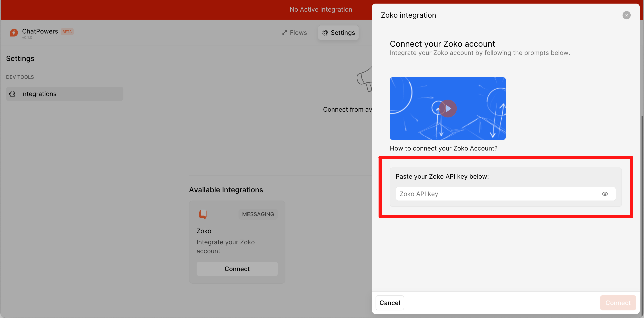Click Cancel in the Zoko integration dialog
Image resolution: width=644 pixels, height=318 pixels.
coord(390,303)
